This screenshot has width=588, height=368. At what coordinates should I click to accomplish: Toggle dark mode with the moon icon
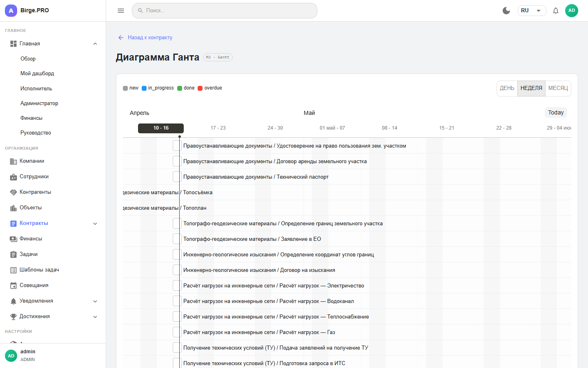[x=506, y=11]
